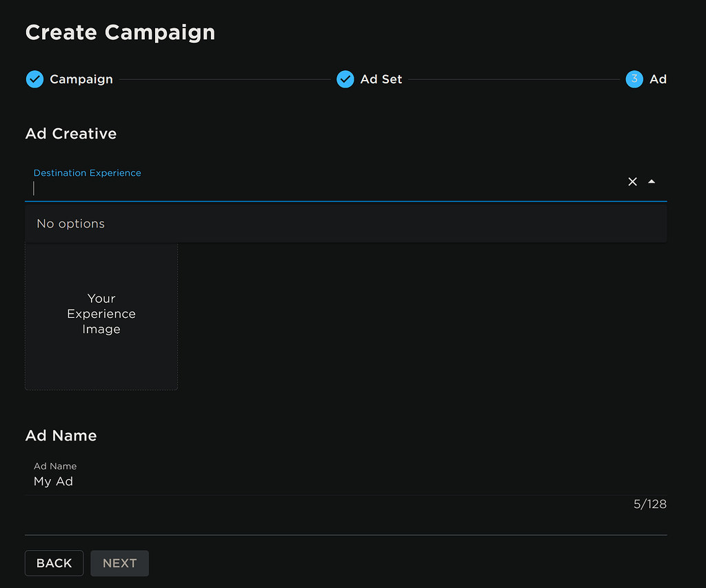Click the Ad Creative section heading

pyautogui.click(x=70, y=134)
